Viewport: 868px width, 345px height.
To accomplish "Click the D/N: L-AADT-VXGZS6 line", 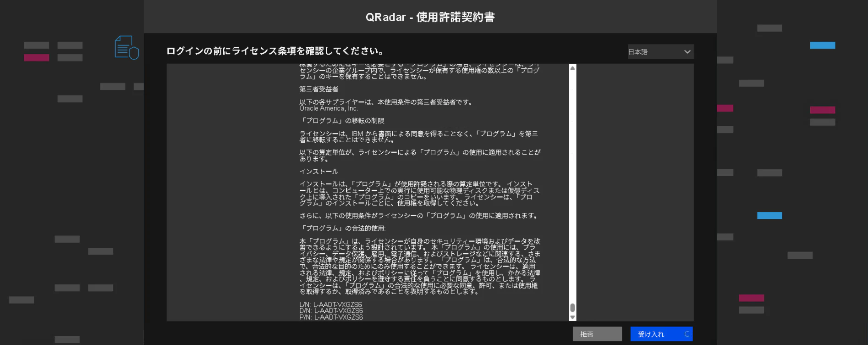I will (x=331, y=311).
